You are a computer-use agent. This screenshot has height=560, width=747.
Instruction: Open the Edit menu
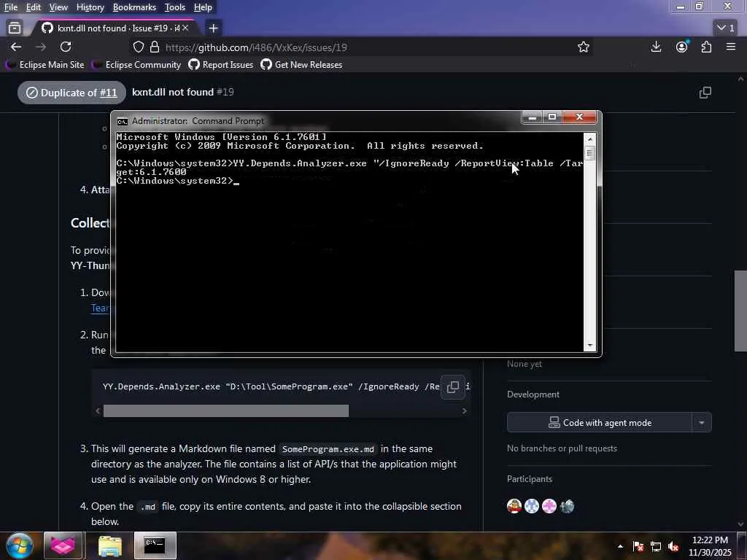[33, 7]
